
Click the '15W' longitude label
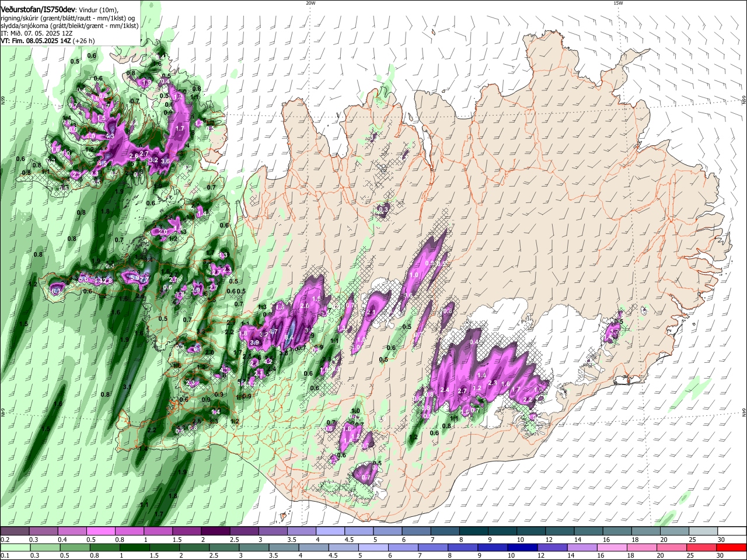618,3
